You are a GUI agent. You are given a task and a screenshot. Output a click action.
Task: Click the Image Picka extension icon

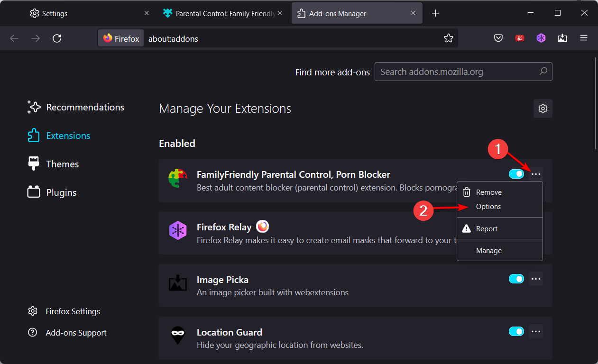[178, 283]
